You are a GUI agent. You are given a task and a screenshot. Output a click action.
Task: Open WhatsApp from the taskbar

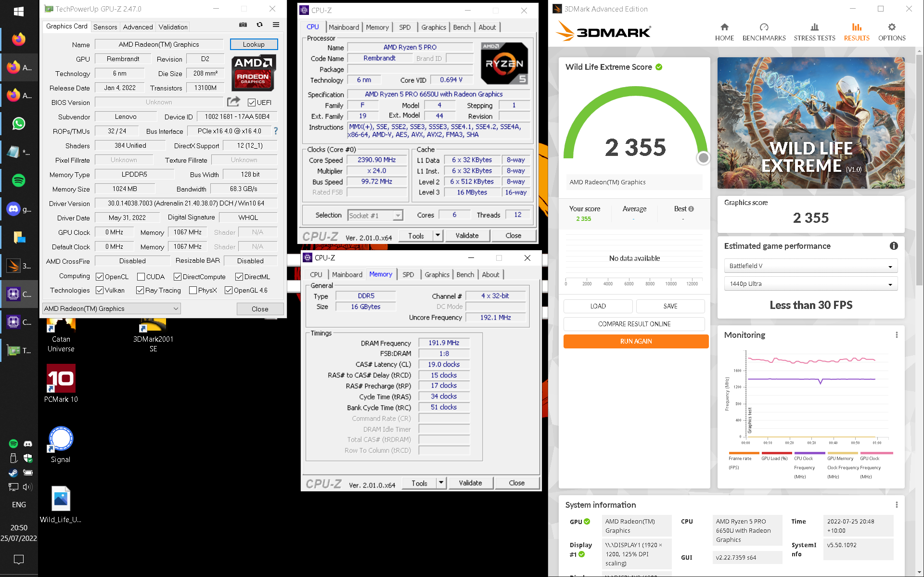pyautogui.click(x=19, y=124)
